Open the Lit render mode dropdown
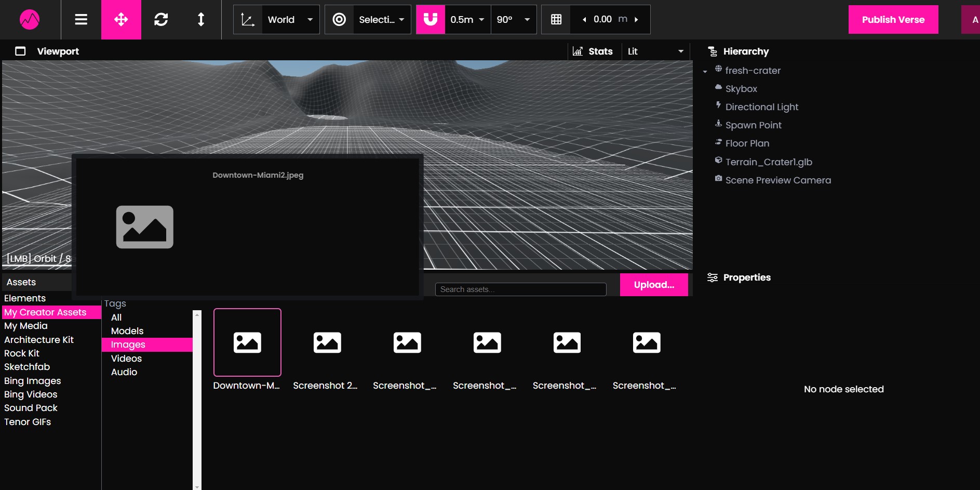The height and width of the screenshot is (490, 980). 655,51
